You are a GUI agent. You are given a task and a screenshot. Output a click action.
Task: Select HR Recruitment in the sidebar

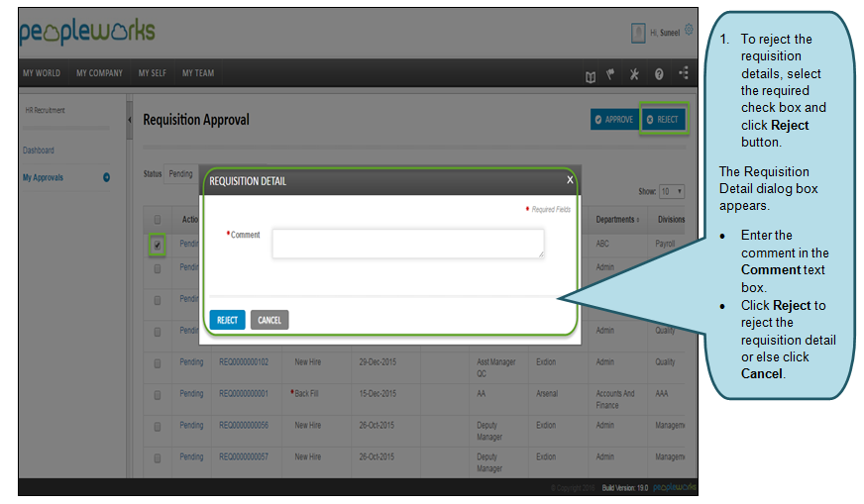click(46, 110)
